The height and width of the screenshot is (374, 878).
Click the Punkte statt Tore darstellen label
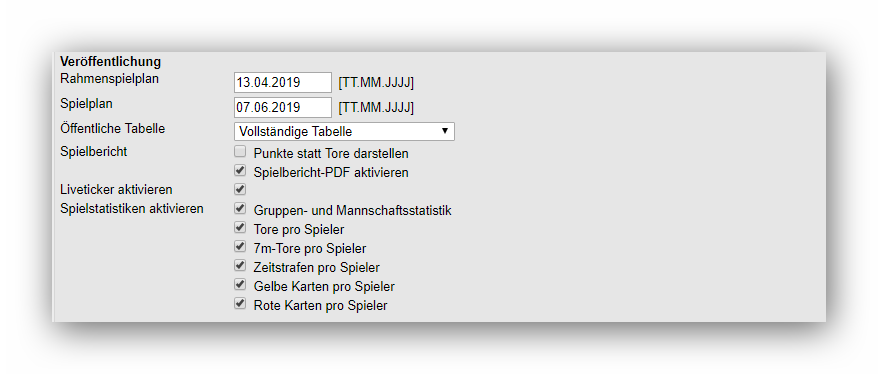click(x=331, y=153)
